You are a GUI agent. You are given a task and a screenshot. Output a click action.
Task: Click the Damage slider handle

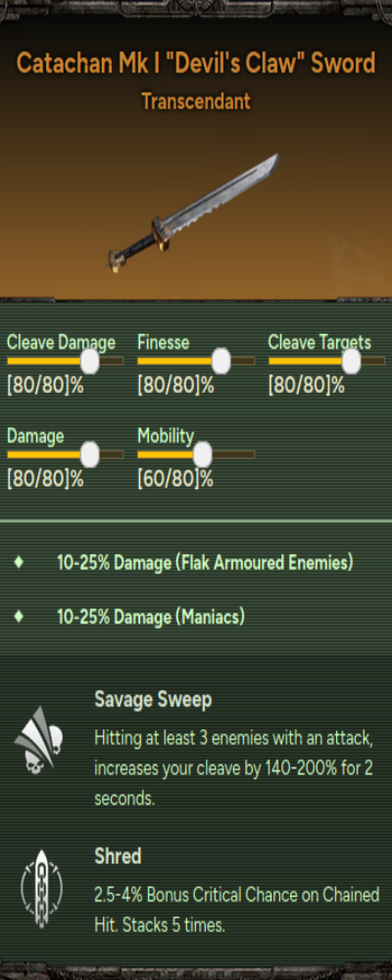click(90, 455)
